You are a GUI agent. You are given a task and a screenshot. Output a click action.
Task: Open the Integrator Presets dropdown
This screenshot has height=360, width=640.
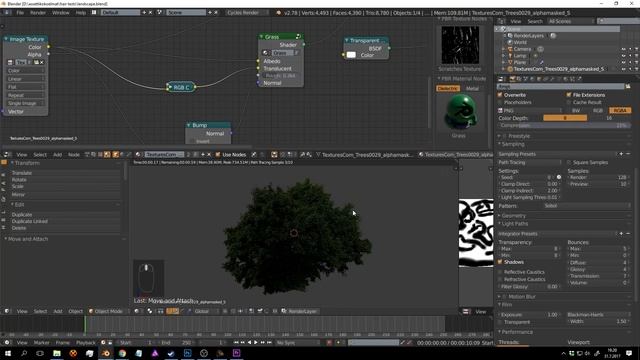pyautogui.click(x=557, y=233)
